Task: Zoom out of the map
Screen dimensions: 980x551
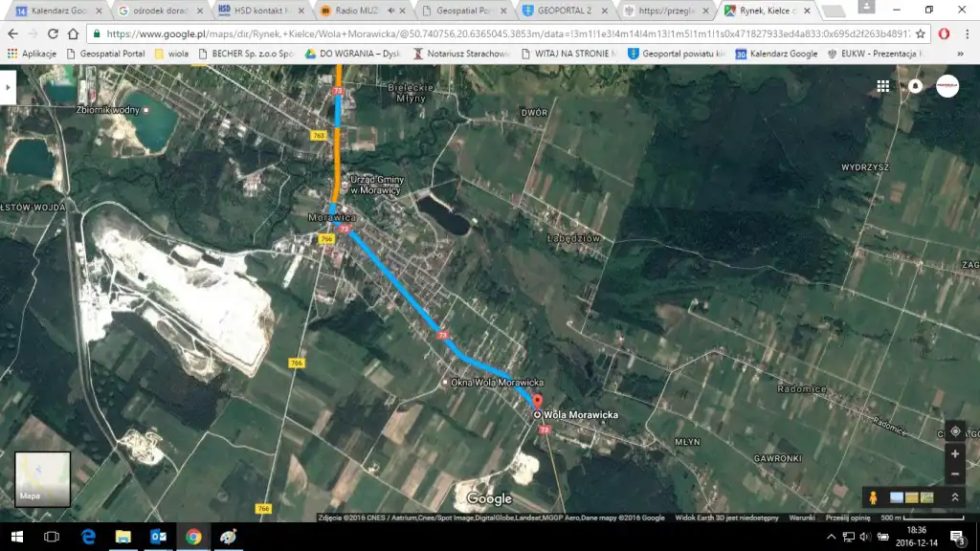Action: click(955, 474)
